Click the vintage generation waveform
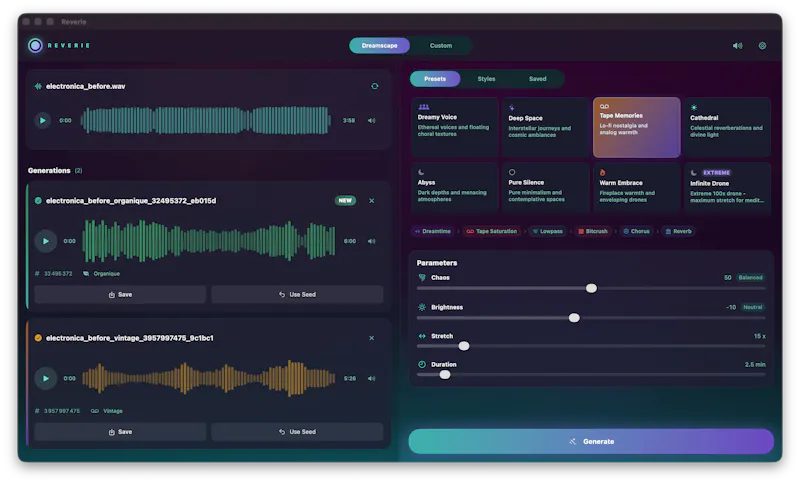Screen dimensions: 800x484 coord(209,378)
